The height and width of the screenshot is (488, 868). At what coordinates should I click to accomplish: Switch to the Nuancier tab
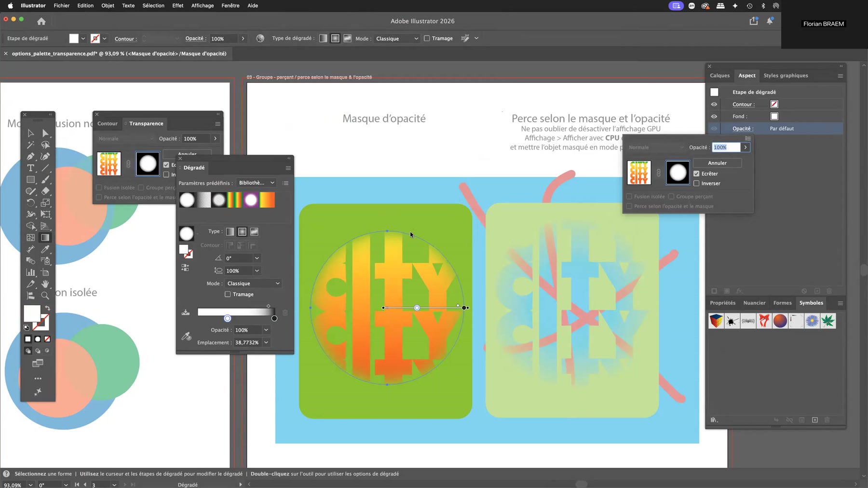click(x=754, y=303)
